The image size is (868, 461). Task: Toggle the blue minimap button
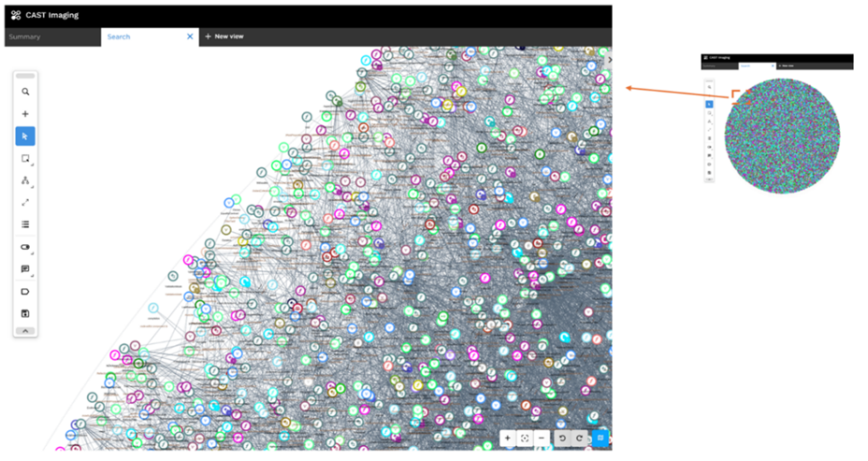click(600, 438)
